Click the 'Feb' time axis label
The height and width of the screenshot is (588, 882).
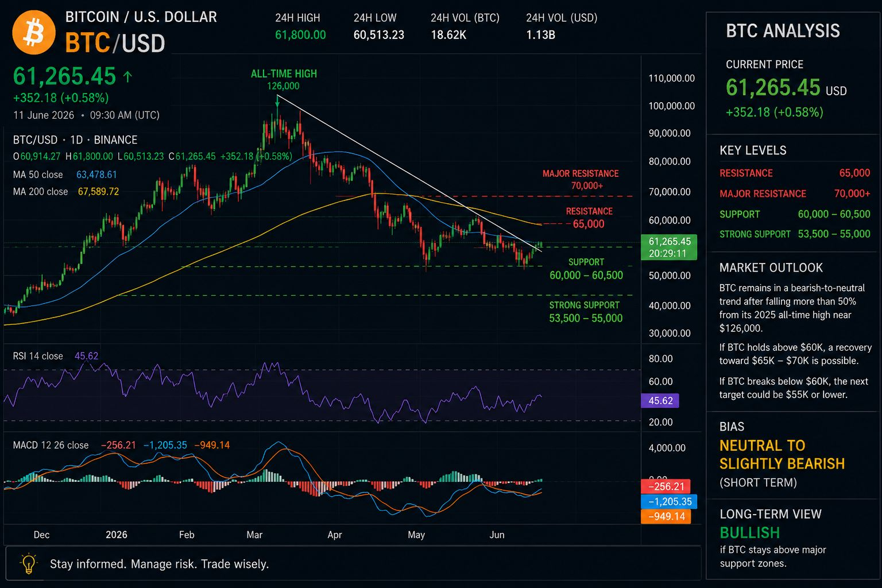click(x=187, y=535)
